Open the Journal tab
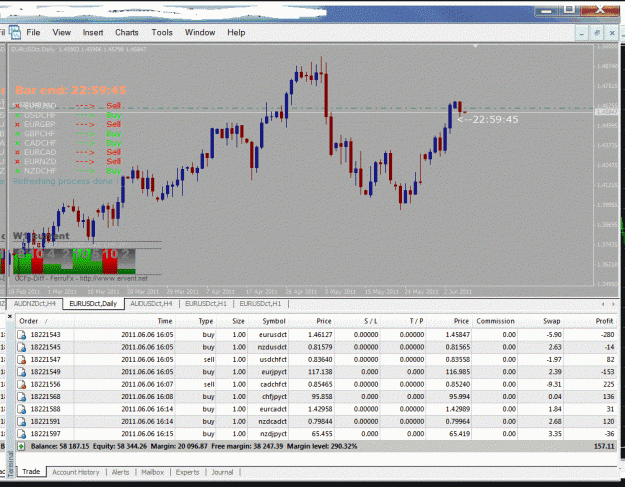The width and height of the screenshot is (625, 487). (222, 472)
